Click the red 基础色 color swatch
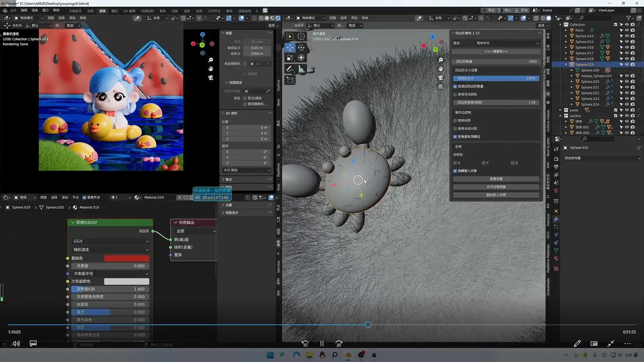Image resolution: width=644 pixels, height=362 pixels. (126, 258)
